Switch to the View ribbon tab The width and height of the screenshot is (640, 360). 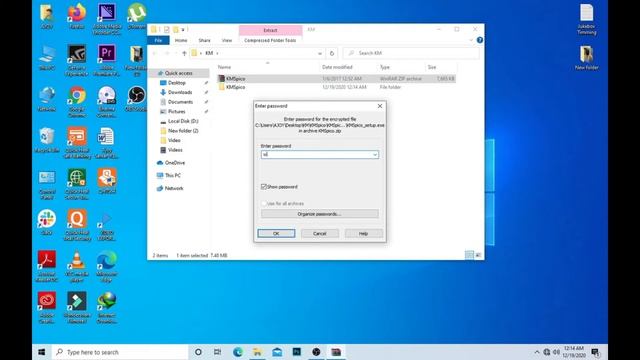tap(227, 40)
